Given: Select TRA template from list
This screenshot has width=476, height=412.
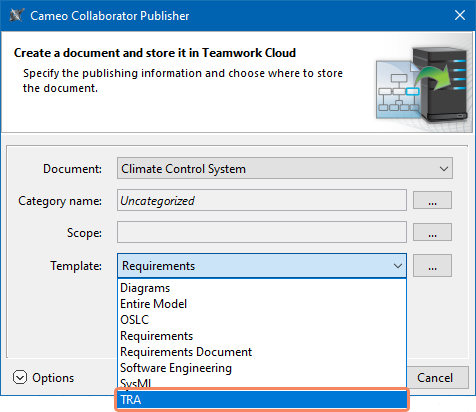Looking at the screenshot, I should tap(262, 399).
